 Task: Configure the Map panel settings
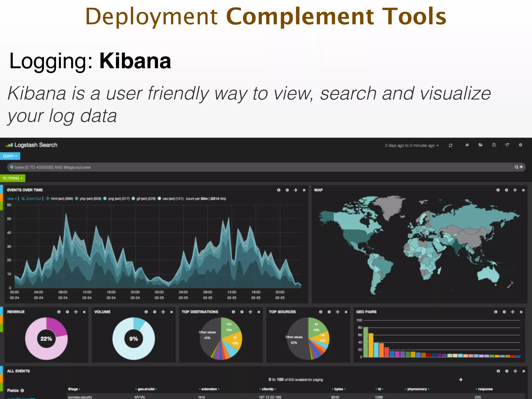(x=506, y=190)
